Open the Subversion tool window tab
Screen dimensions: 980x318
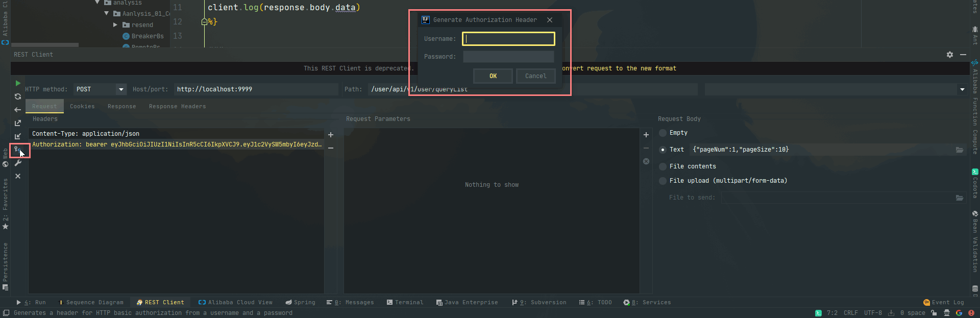coord(539,302)
